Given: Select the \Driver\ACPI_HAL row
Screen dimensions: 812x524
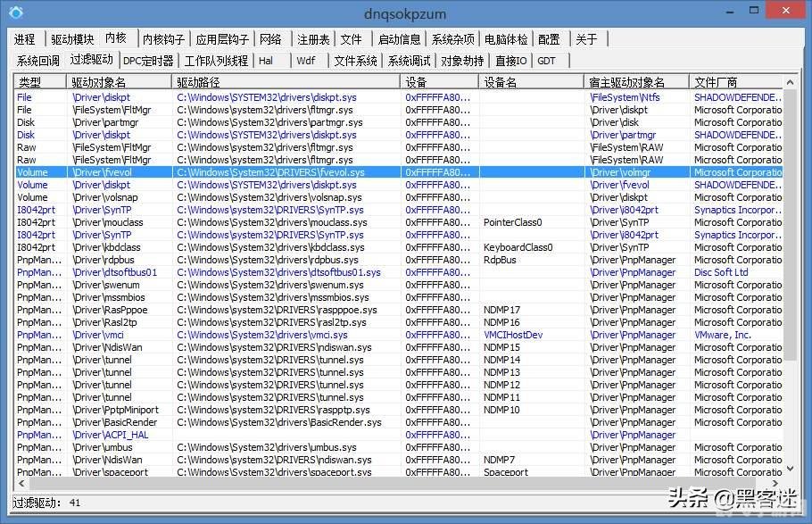Looking at the screenshot, I should point(399,435).
